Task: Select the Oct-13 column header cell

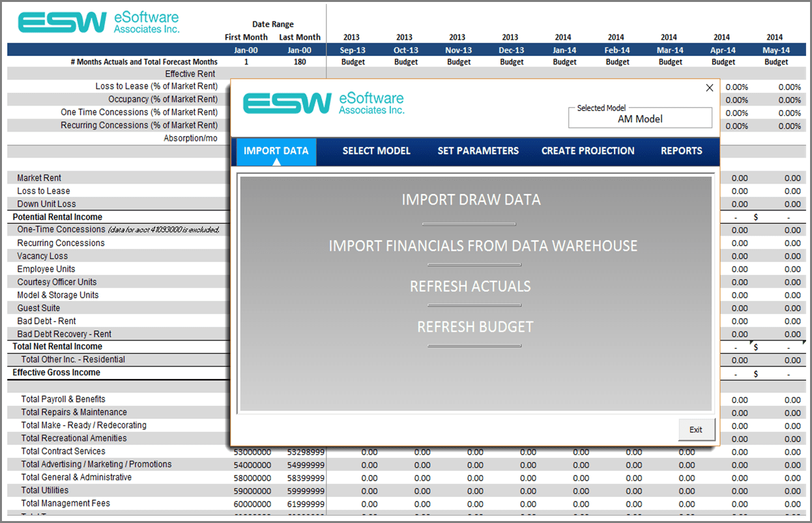Action: click(x=405, y=50)
